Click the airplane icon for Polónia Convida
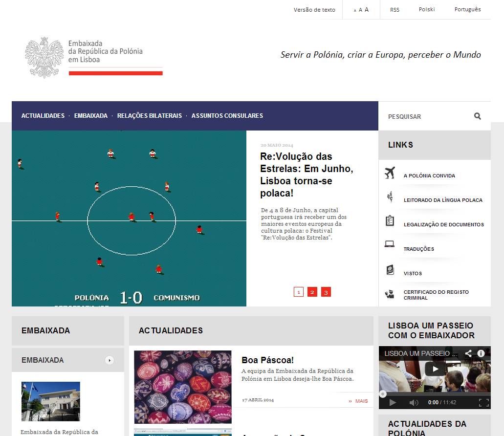 coord(390,173)
